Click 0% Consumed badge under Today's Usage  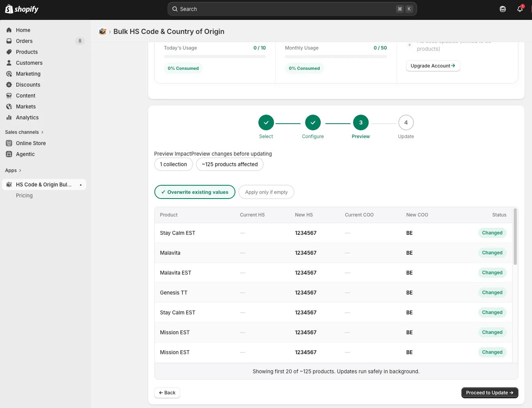tap(183, 68)
